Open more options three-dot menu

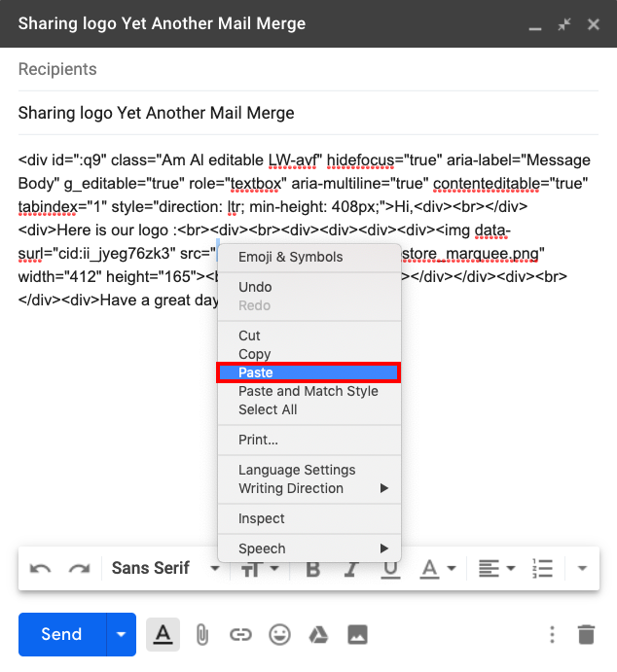[x=552, y=635]
